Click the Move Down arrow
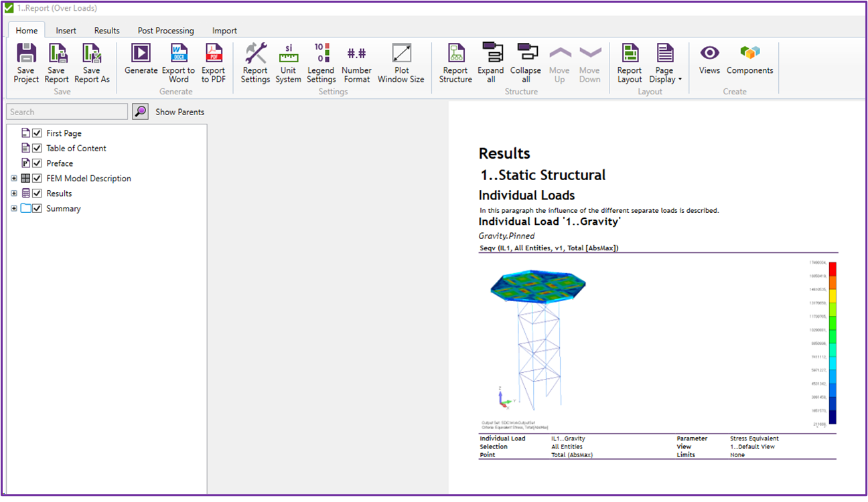The image size is (868, 502). tap(590, 52)
